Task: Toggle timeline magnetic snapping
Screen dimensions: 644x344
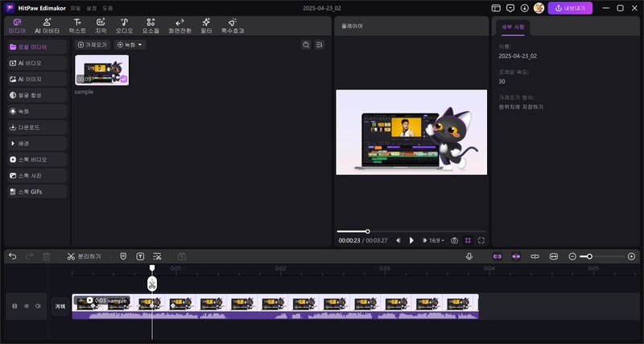Action: [516, 256]
